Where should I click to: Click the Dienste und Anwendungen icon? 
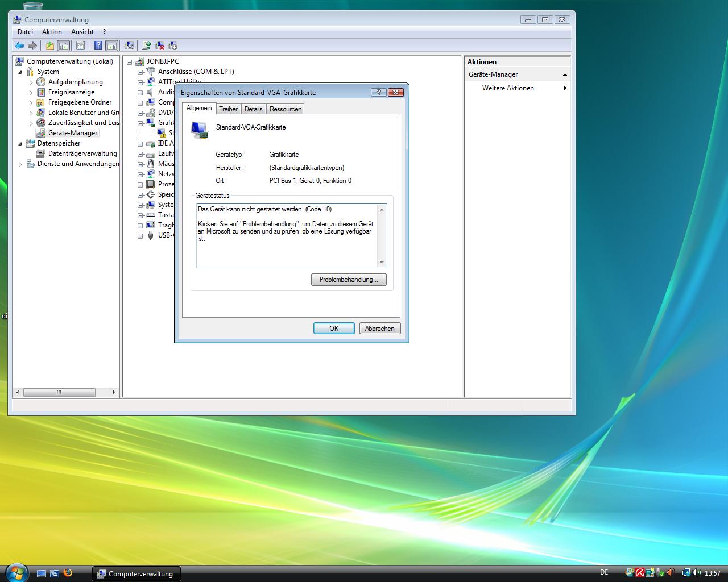pos(30,164)
